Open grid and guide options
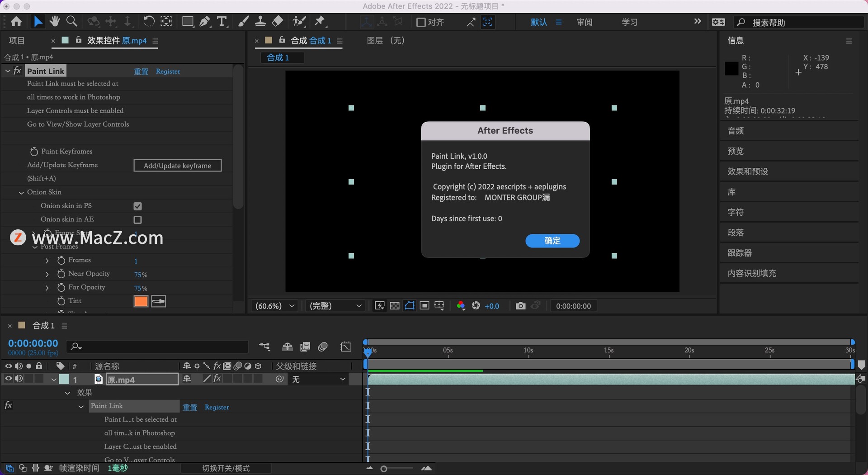The height and width of the screenshot is (475, 868). click(439, 306)
